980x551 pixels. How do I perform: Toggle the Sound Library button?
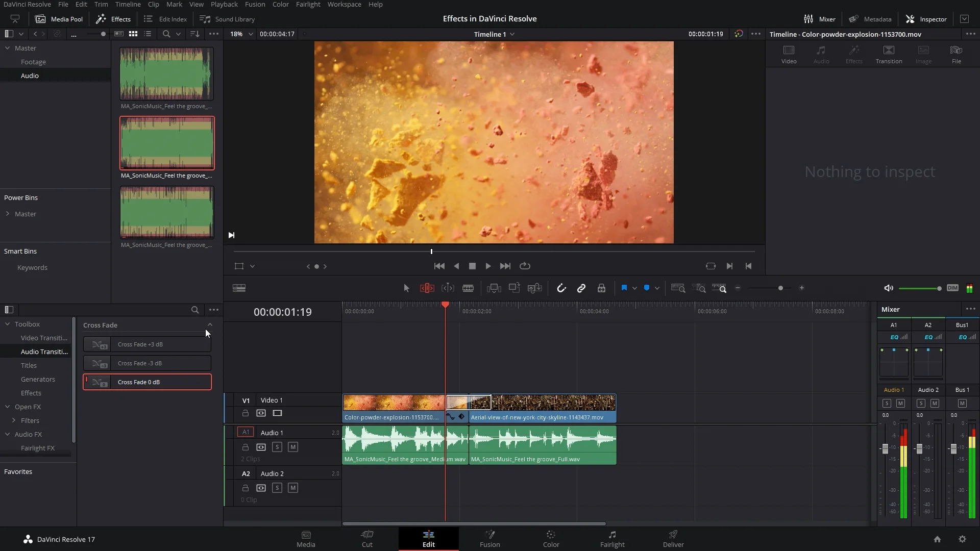(x=227, y=19)
